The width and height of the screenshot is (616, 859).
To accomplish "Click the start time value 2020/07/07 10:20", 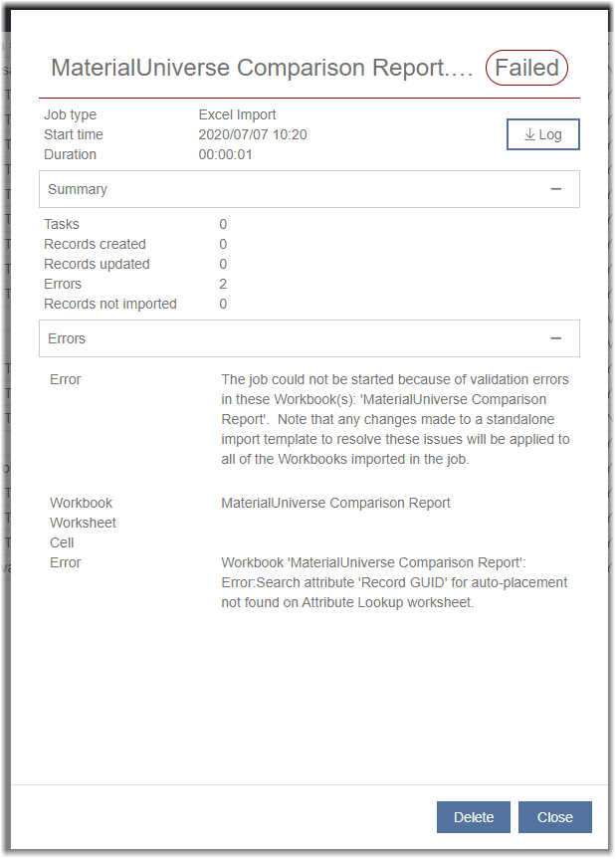I will [x=253, y=134].
